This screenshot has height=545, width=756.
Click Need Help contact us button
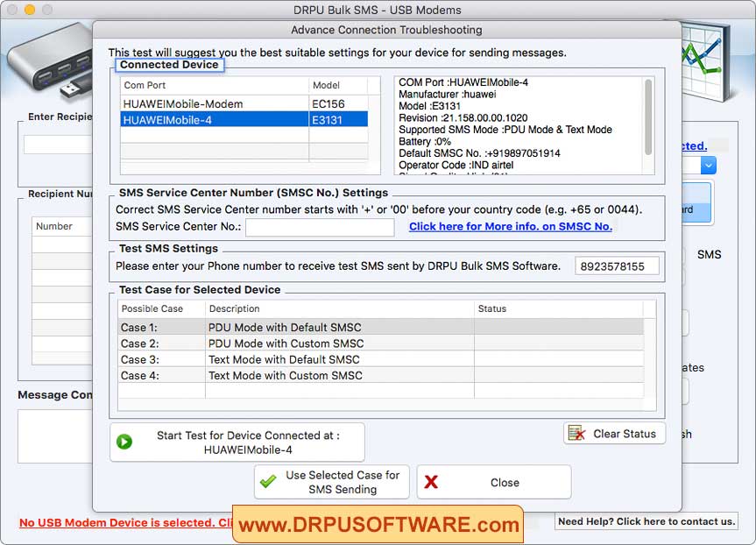click(646, 520)
